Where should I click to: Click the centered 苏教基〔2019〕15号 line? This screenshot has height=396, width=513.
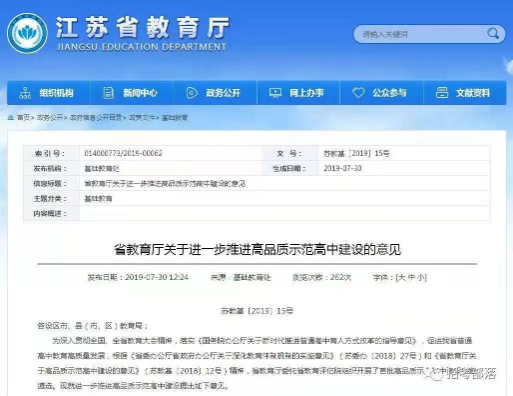coord(257,311)
